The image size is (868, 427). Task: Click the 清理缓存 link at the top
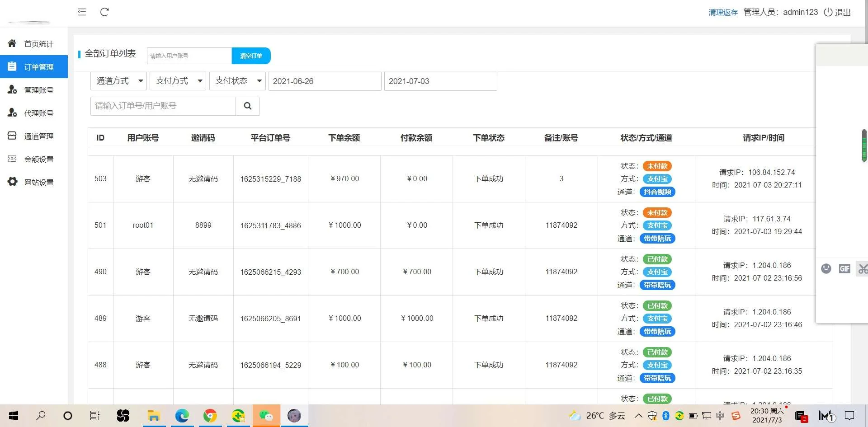tap(722, 12)
